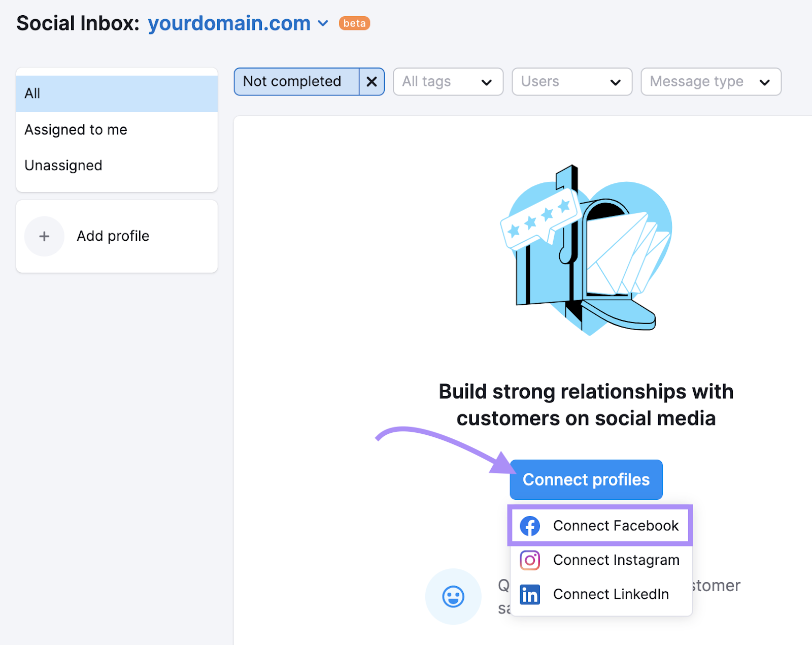Image resolution: width=812 pixels, height=645 pixels.
Task: Expand the domain chevron next to yourdomain.com
Action: [323, 23]
